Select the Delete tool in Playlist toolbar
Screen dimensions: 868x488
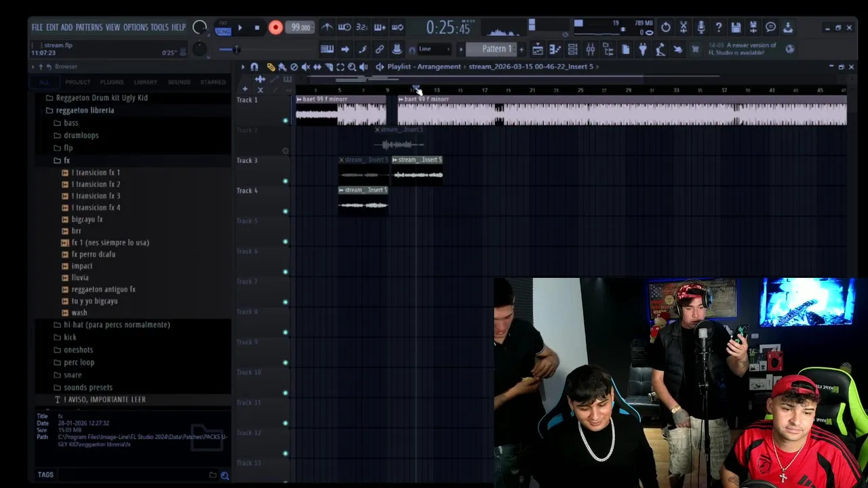294,67
